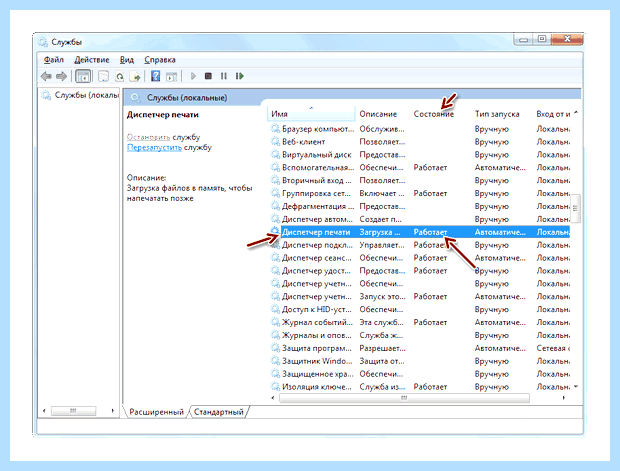This screenshot has height=471, width=620.
Task: Click the Start service play icon
Action: tap(193, 76)
